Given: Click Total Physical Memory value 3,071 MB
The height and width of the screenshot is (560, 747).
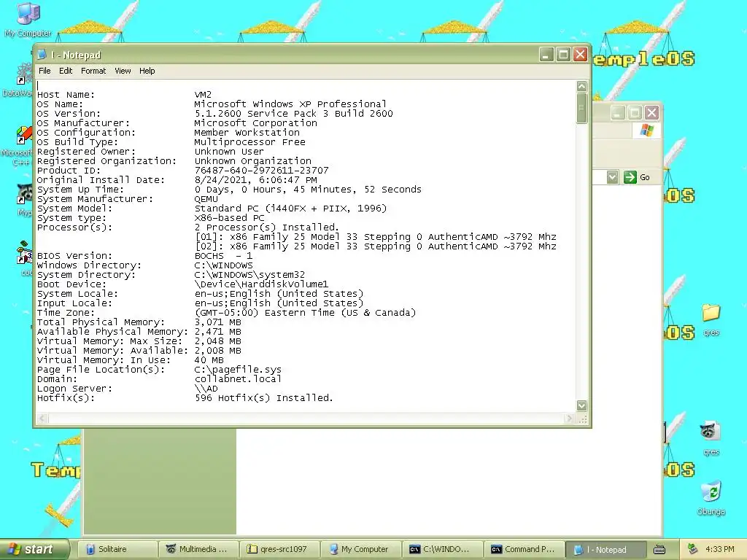Looking at the screenshot, I should point(217,322).
